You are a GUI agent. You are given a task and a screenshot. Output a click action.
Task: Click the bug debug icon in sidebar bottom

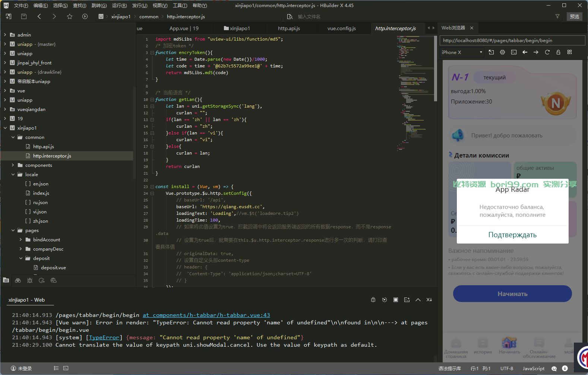coord(30,280)
